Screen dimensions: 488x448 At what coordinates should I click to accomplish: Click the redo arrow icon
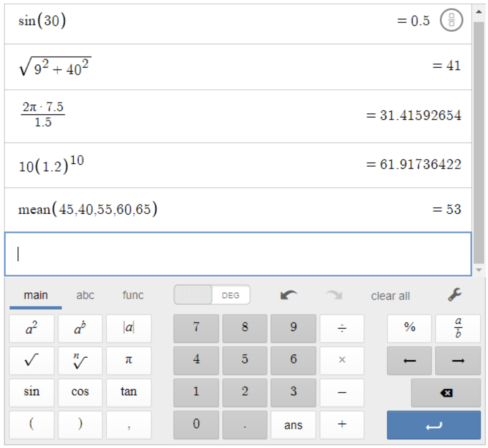point(334,295)
